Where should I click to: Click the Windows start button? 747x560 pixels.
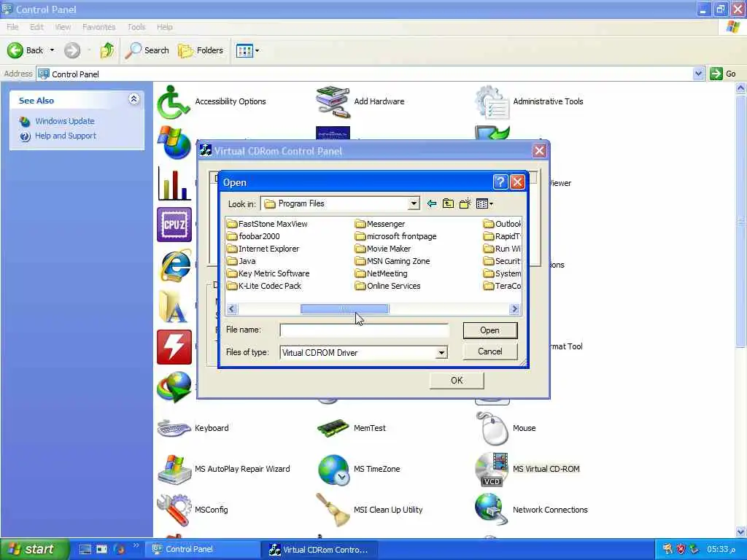tap(35, 550)
